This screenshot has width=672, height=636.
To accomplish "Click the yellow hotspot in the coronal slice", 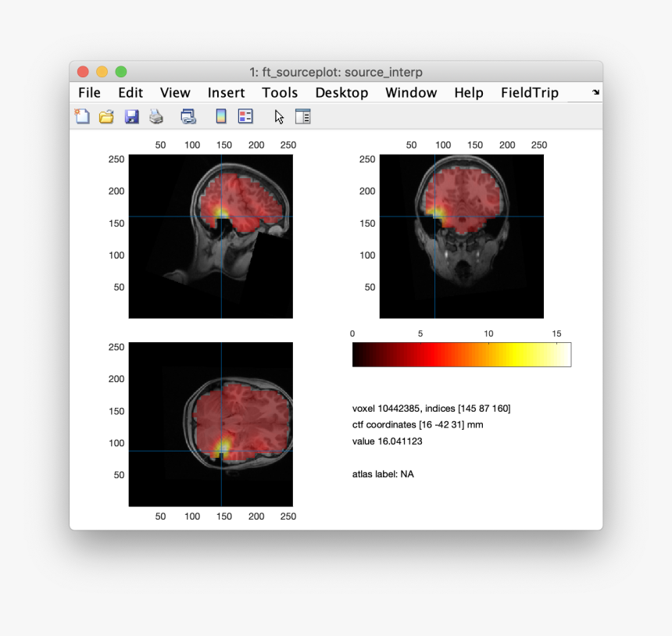I will point(436,212).
